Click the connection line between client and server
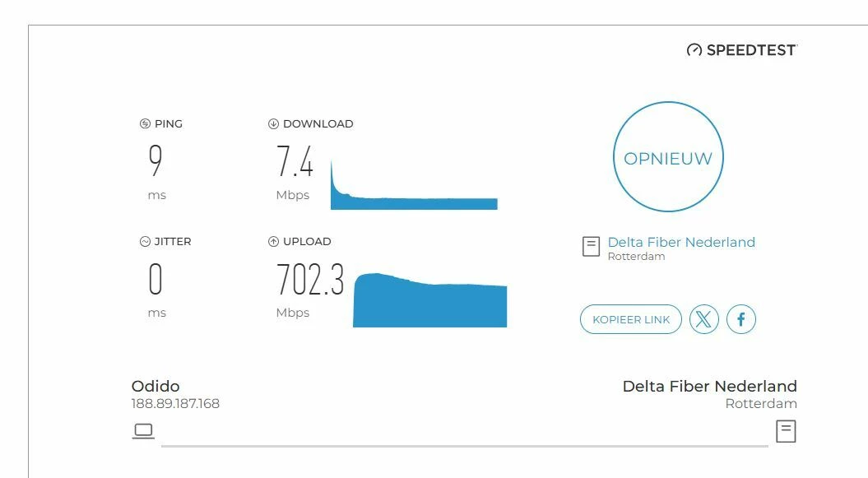The image size is (868, 478). [465, 445]
